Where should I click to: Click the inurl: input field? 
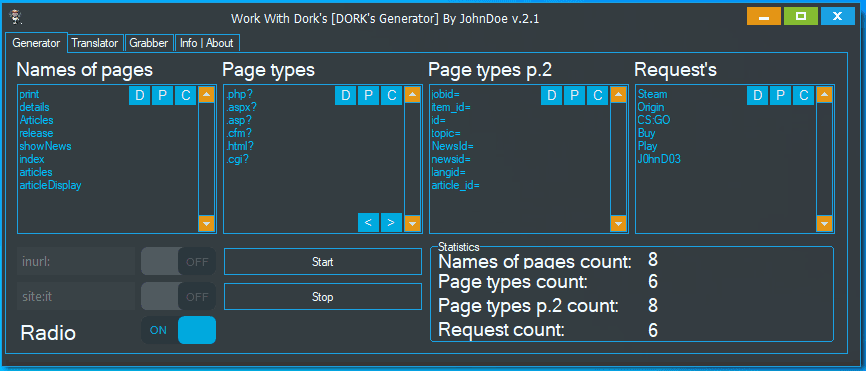coord(76,261)
